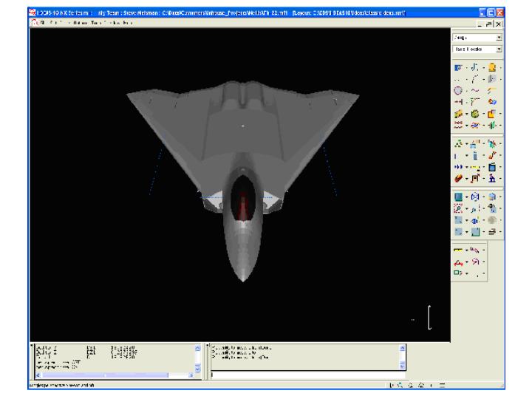Viewport: 532px width, 399px height.
Task: Expand the flyout arrow beside the yellow extrude block icon
Action: [467, 115]
